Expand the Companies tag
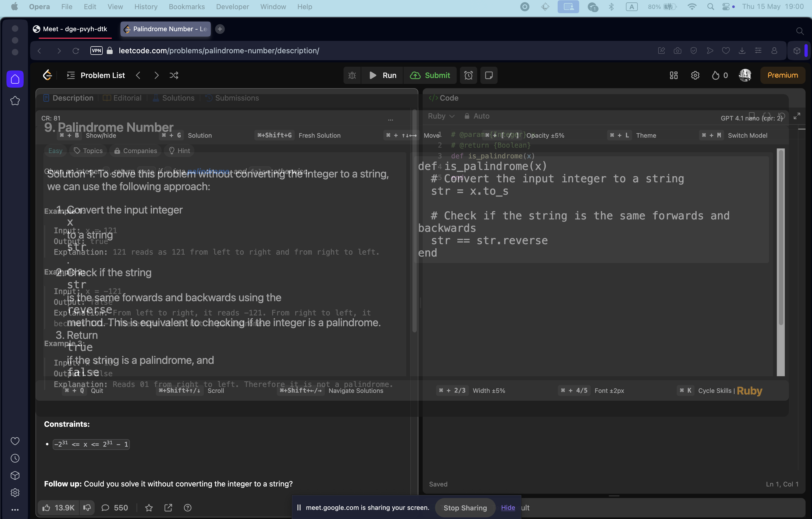 (136, 151)
